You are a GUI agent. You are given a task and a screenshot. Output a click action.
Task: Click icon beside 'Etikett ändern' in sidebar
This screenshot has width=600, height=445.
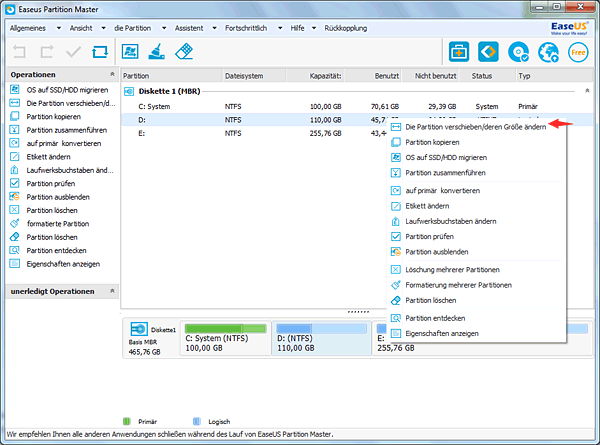[14, 156]
